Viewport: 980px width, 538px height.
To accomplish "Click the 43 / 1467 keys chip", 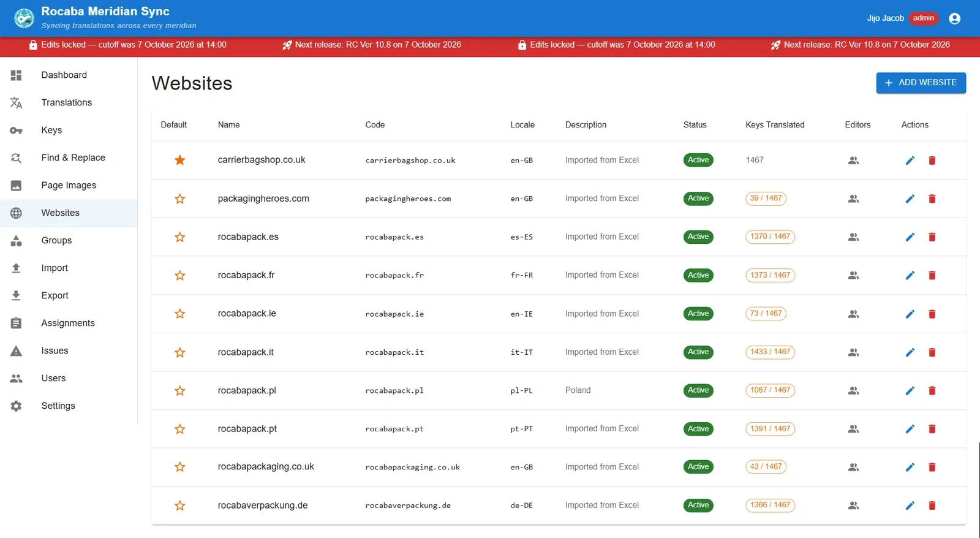I will 766,467.
